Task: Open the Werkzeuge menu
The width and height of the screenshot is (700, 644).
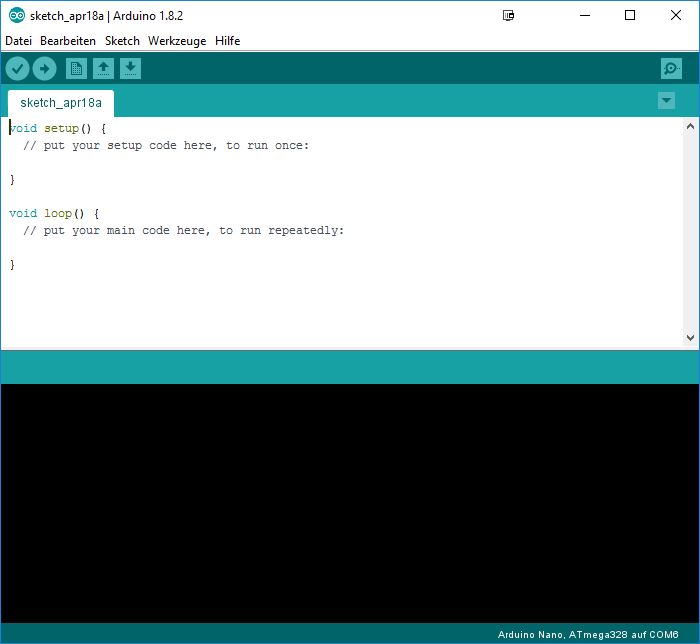Action: (177, 41)
